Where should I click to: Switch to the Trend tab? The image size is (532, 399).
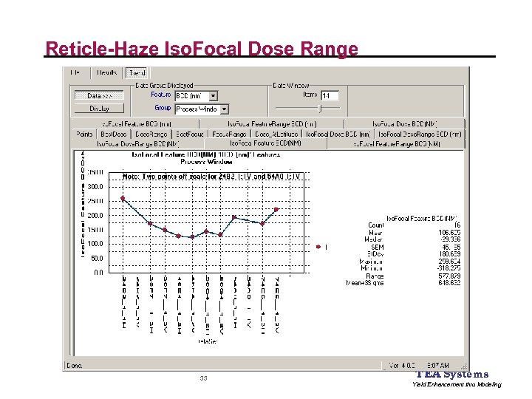[x=137, y=72]
